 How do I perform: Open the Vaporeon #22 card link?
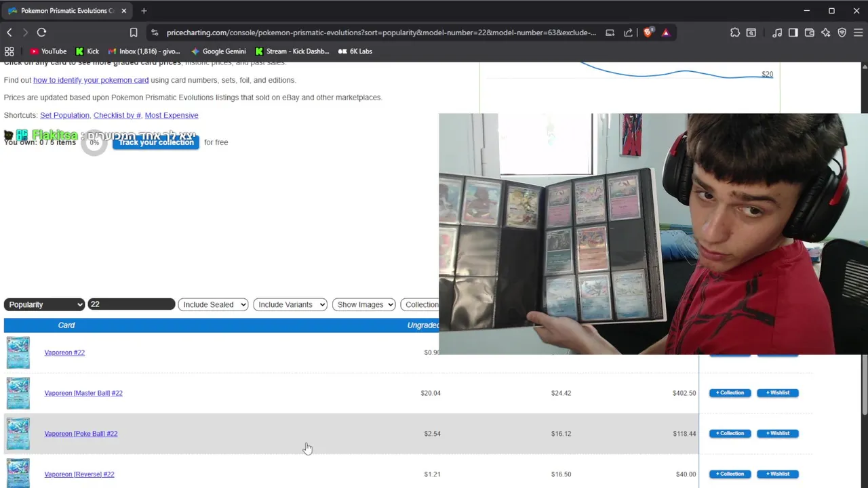(64, 352)
